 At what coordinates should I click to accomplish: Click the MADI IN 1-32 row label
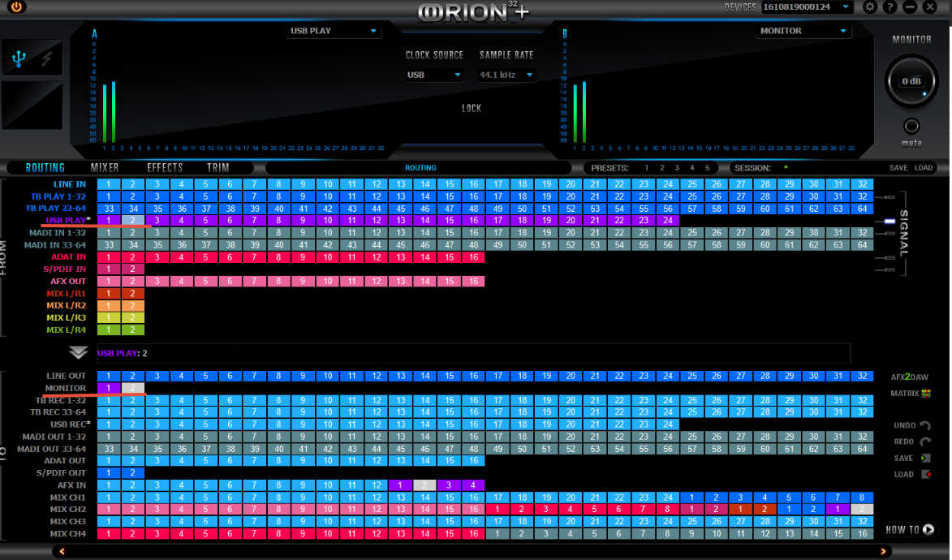[57, 233]
